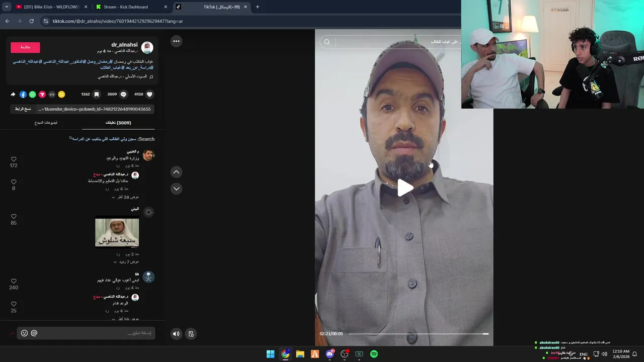Viewport: 644px width, 362px height.
Task: Open the tab search dropdown arrow
Action: pos(7,7)
